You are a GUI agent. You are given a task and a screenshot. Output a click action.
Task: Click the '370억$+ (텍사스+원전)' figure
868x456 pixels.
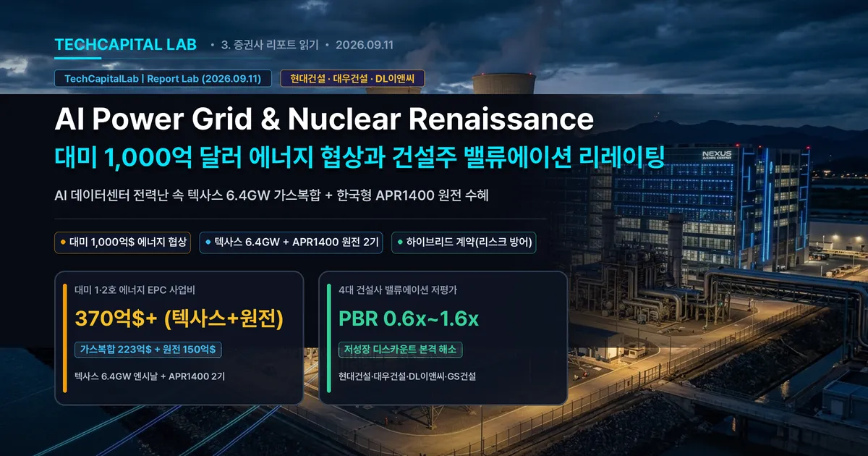click(x=179, y=319)
